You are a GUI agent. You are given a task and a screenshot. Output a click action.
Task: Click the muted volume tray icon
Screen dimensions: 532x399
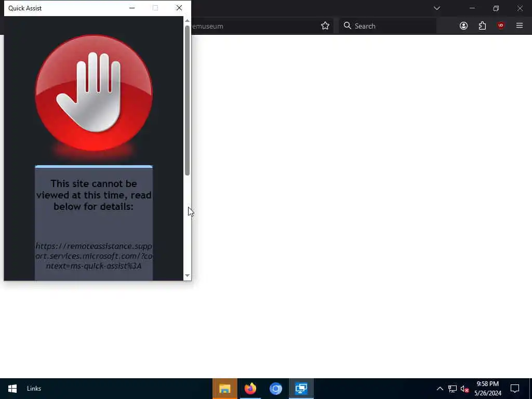point(465,389)
